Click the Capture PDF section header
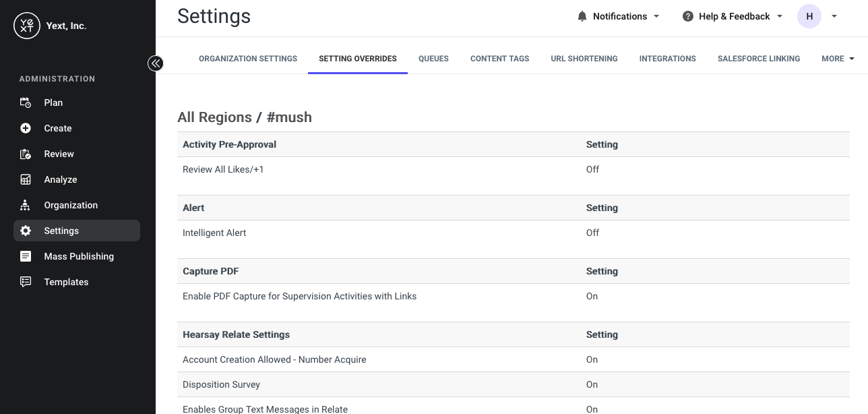 [514, 271]
